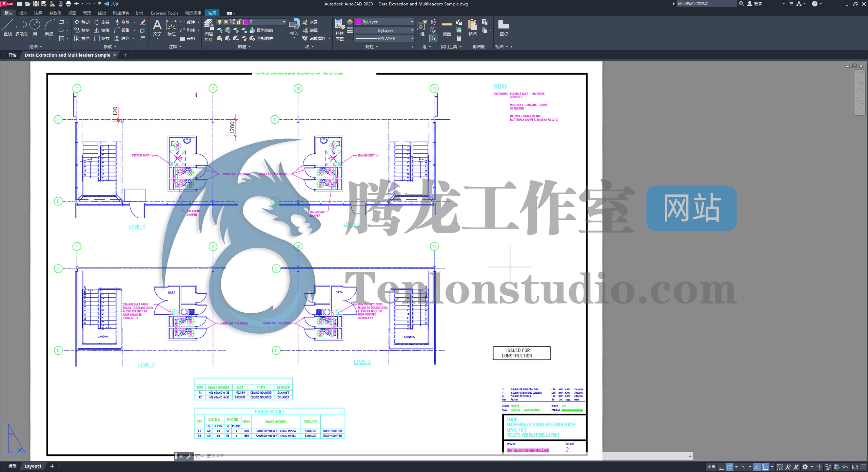The width and height of the screenshot is (868, 472).
Task: Toggle ortho mode in status bar
Action: click(721, 467)
